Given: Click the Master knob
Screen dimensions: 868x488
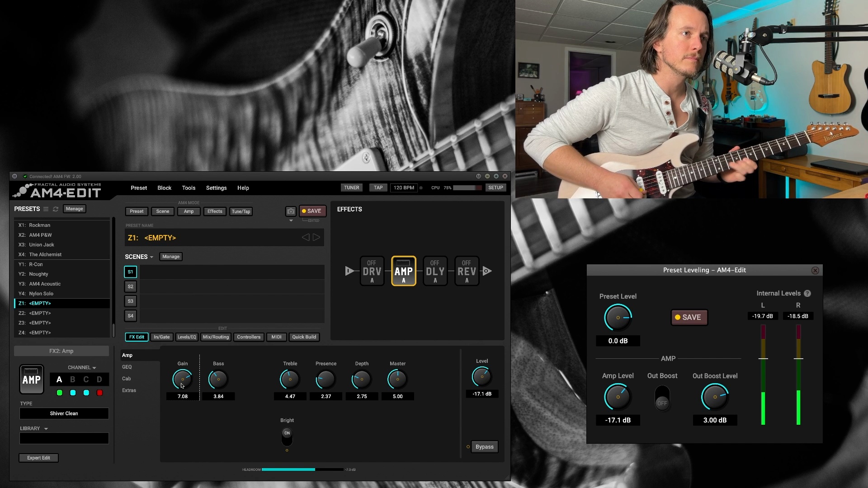Looking at the screenshot, I should pyautogui.click(x=398, y=379).
